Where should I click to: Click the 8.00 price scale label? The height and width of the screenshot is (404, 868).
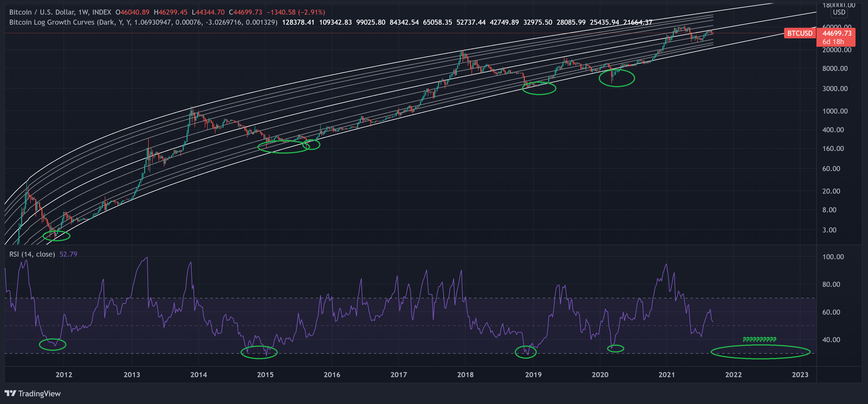[829, 210]
